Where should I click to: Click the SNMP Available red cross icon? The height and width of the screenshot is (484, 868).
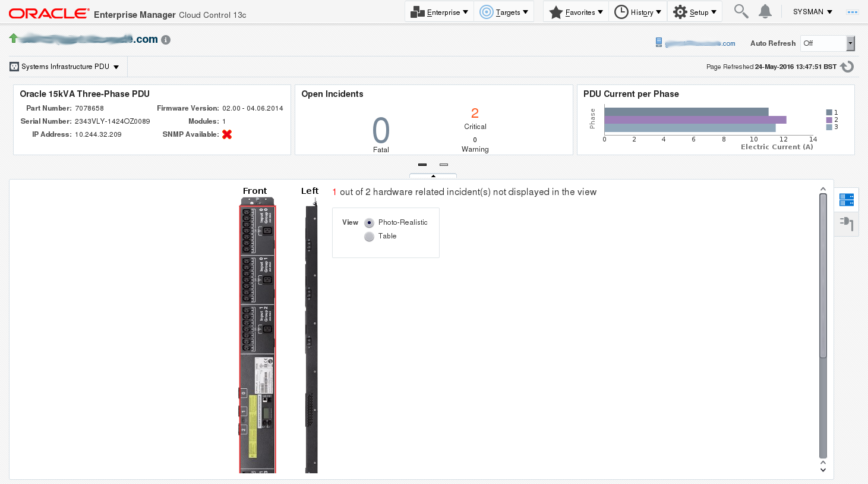point(227,134)
